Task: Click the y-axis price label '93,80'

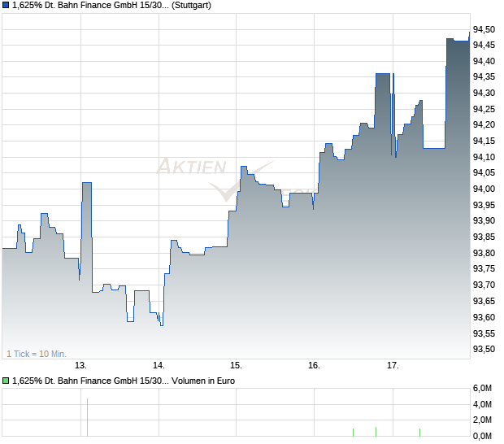Action: point(484,254)
